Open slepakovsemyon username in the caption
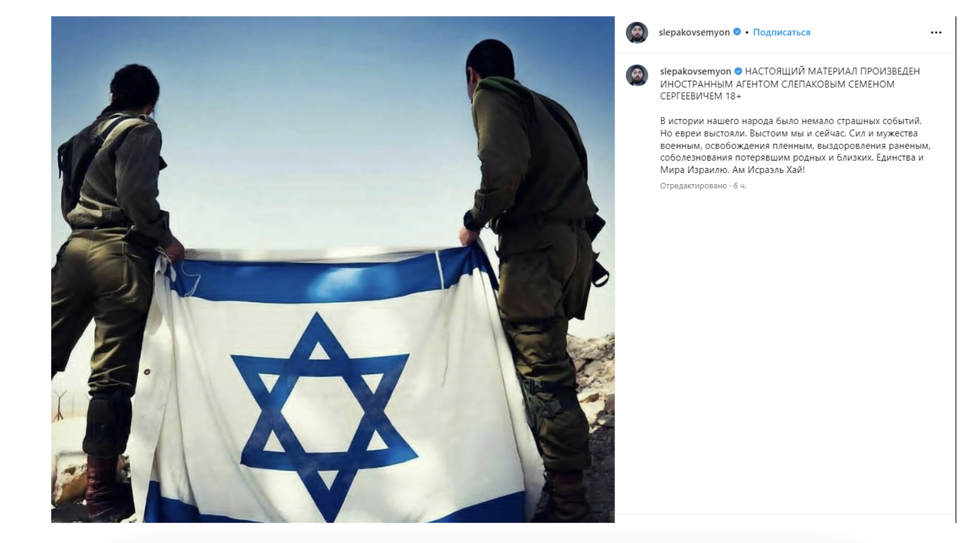This screenshot has height=543, width=980. (695, 71)
